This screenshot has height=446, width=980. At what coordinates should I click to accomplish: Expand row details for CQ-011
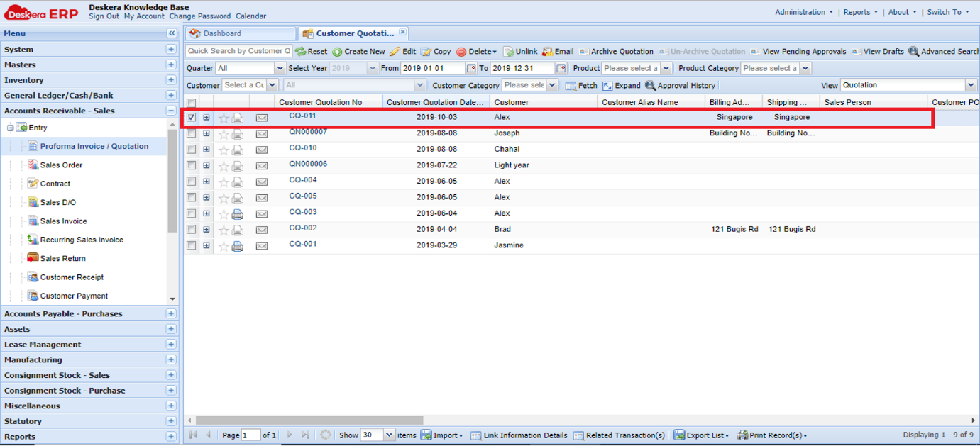pyautogui.click(x=207, y=118)
